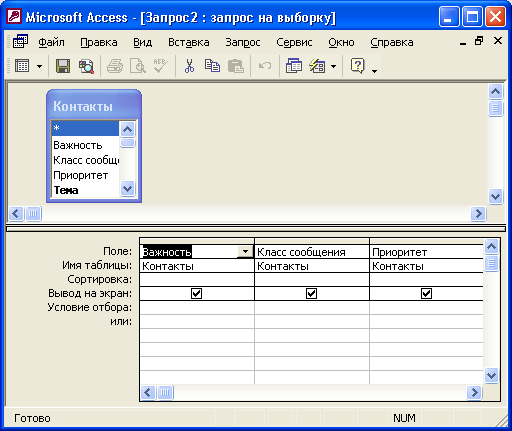Open the View button dropdown arrow
Image resolution: width=512 pixels, height=431 pixels.
(x=39, y=66)
